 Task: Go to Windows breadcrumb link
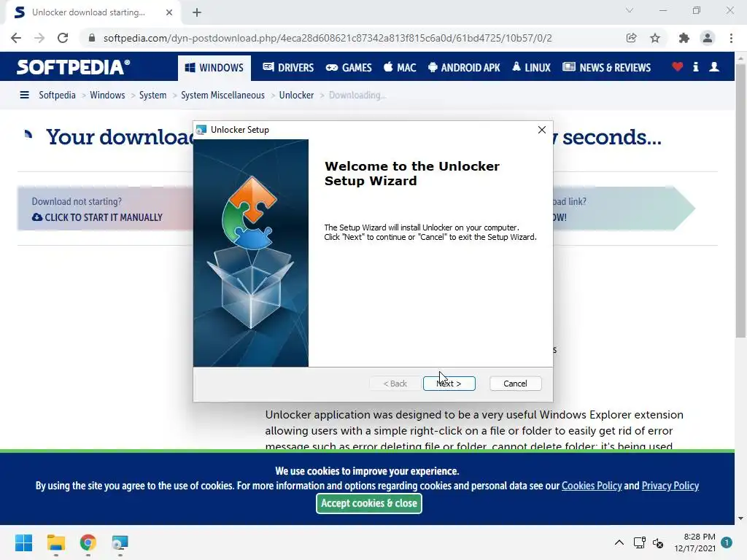click(107, 95)
